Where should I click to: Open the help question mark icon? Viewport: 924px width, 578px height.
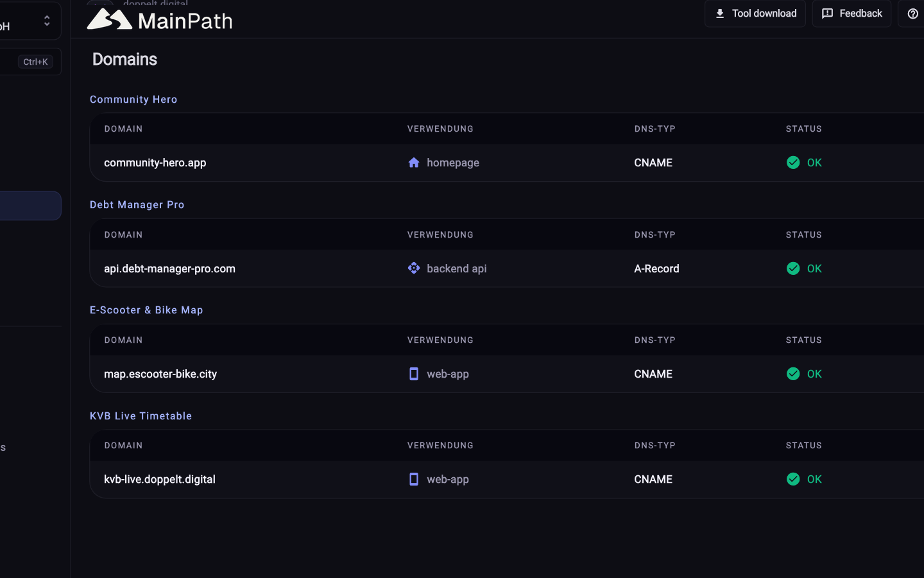912,13
